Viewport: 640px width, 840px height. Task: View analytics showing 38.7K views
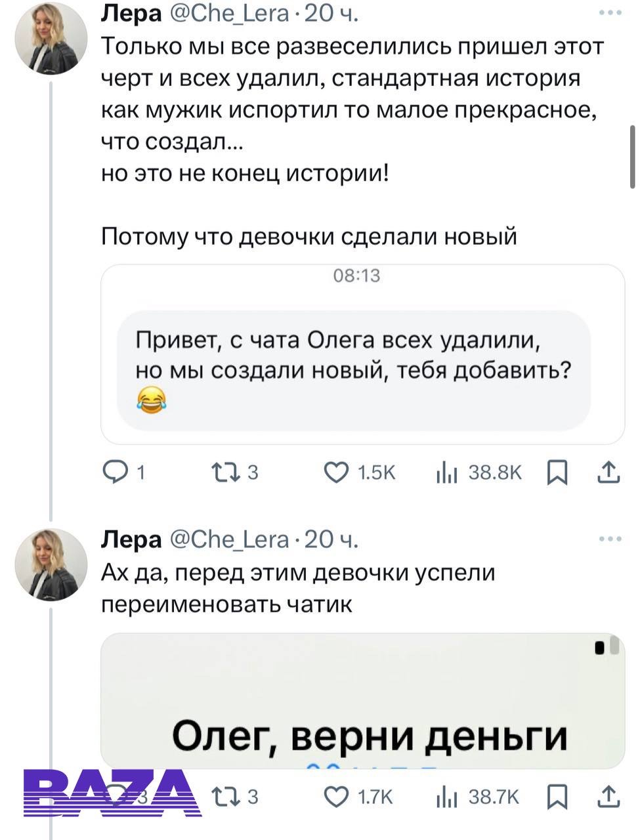coord(446,796)
